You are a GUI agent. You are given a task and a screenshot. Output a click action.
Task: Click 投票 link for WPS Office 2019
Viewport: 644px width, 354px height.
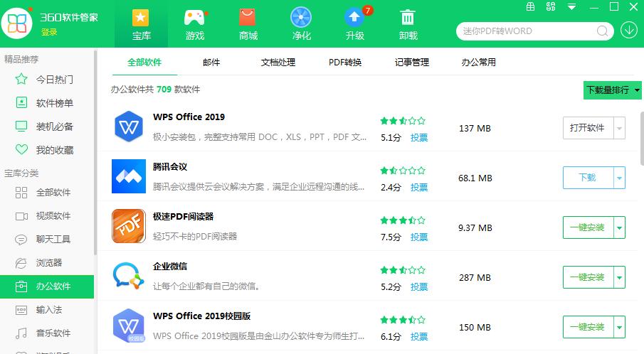419,138
